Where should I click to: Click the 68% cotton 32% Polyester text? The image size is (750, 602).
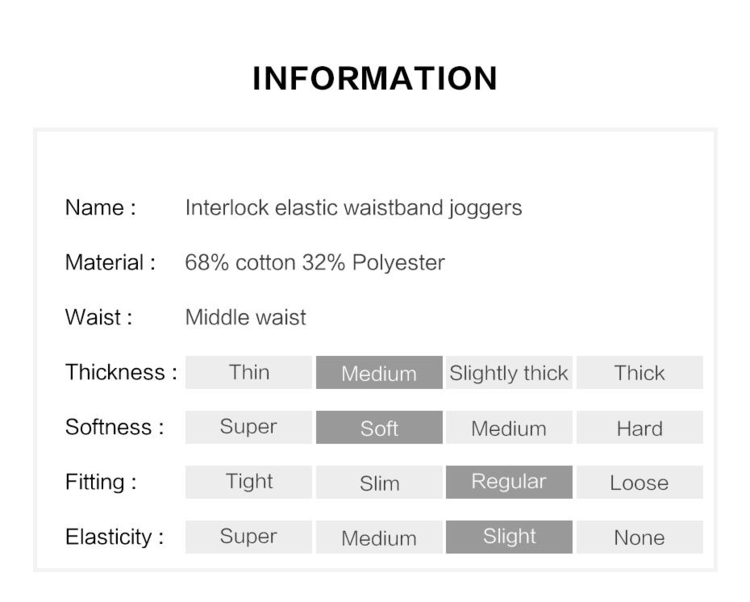click(x=315, y=263)
